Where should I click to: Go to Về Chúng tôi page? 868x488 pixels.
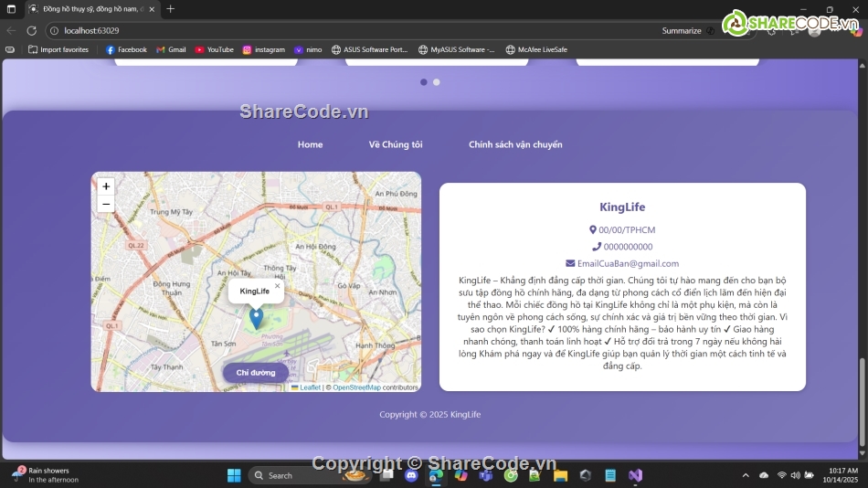point(396,144)
